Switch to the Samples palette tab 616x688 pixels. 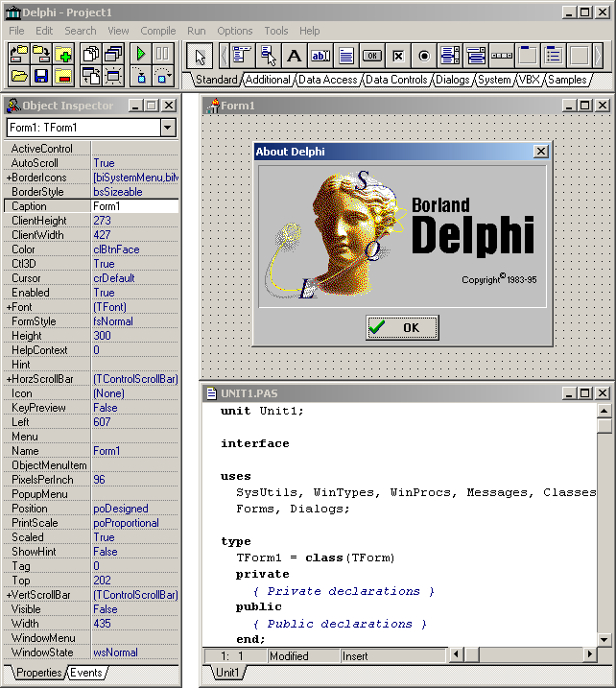tap(567, 80)
